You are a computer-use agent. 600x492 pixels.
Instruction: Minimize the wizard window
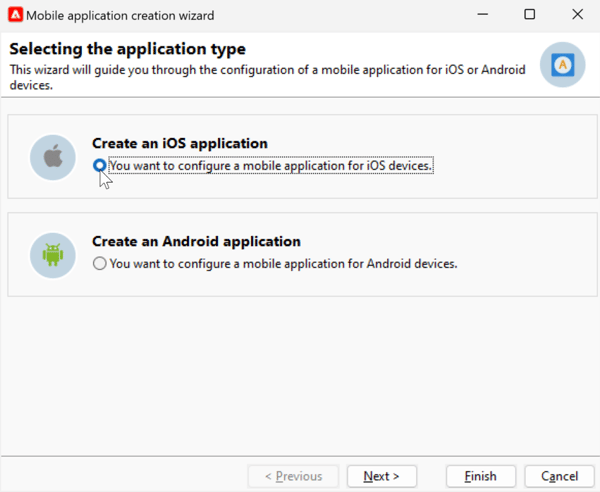click(484, 15)
